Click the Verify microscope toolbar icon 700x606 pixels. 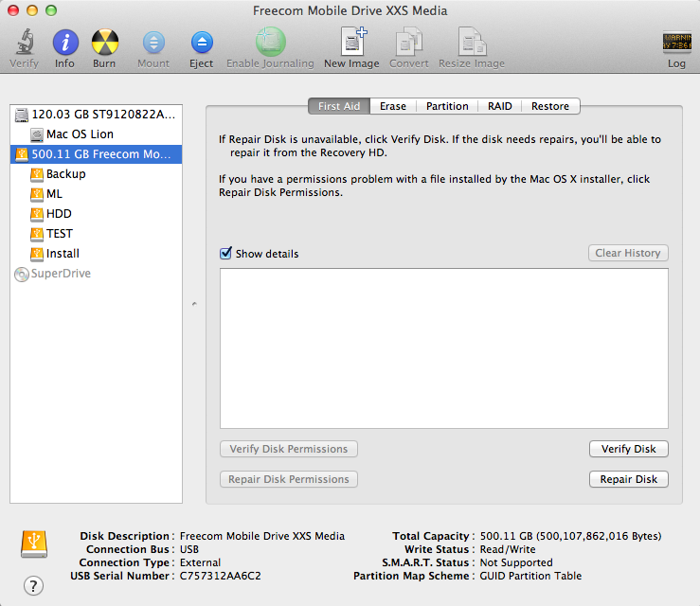point(25,42)
